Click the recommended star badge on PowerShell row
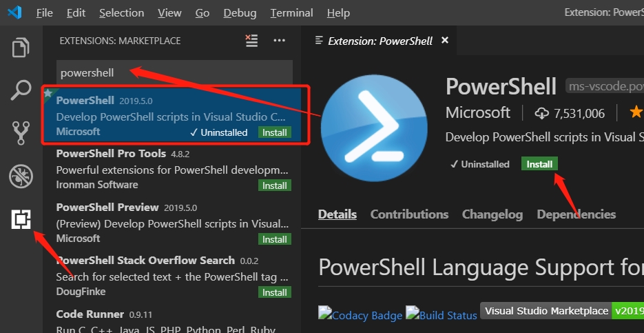The width and height of the screenshot is (644, 333). point(48,93)
